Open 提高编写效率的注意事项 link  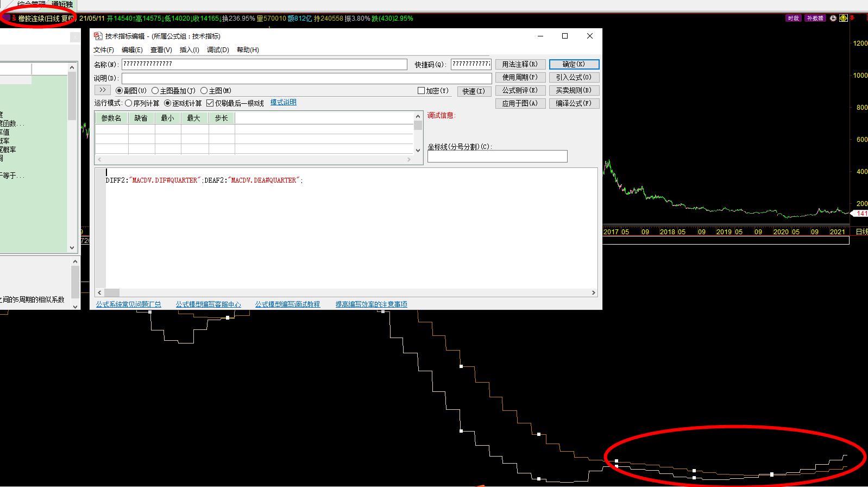(x=372, y=304)
